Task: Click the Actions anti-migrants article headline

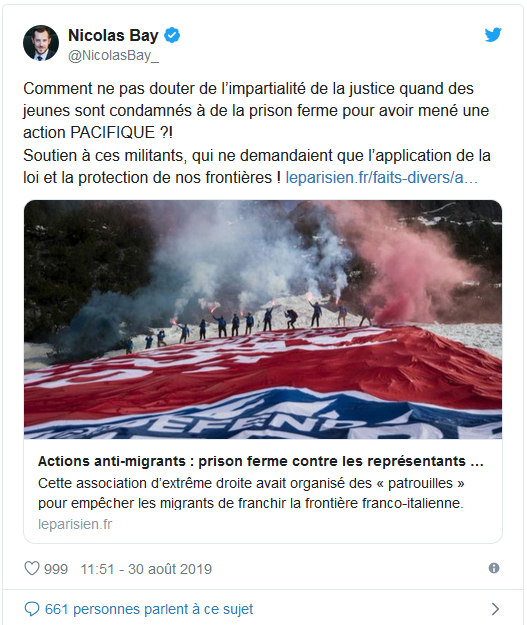Action: (x=261, y=461)
